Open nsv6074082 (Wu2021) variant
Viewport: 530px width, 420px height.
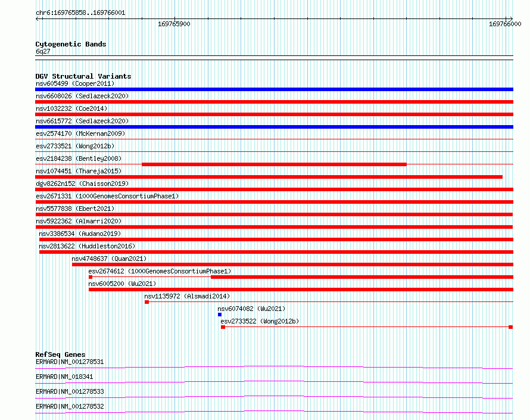(251, 309)
